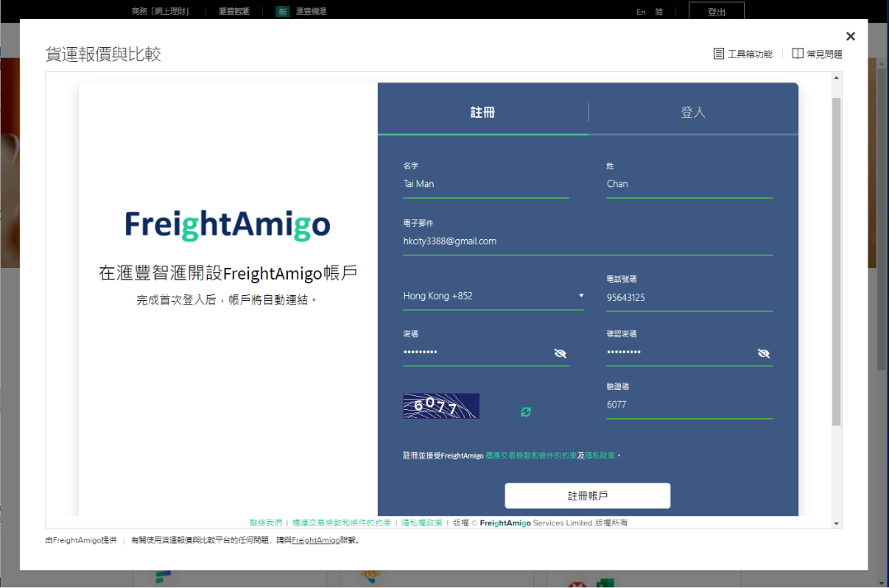The image size is (889, 588).
Task: Select 商務「網上理財」 in the top bar
Action: click(x=161, y=12)
